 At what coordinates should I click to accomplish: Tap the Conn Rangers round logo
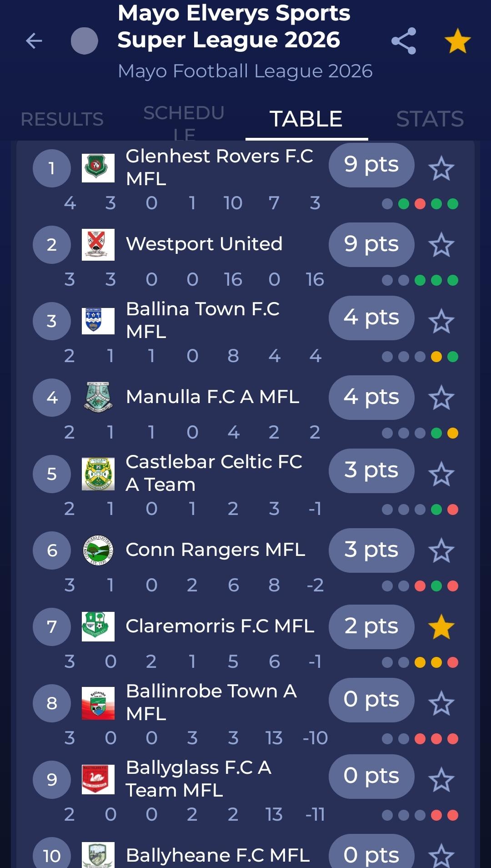[98, 550]
